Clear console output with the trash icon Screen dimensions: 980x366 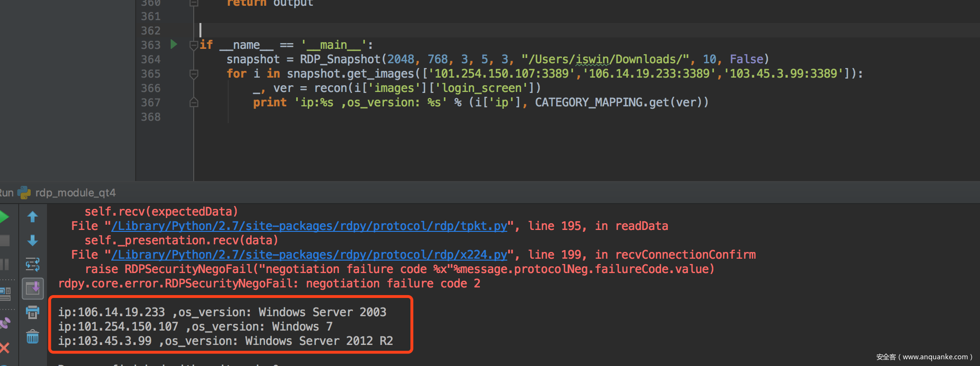tap(33, 337)
